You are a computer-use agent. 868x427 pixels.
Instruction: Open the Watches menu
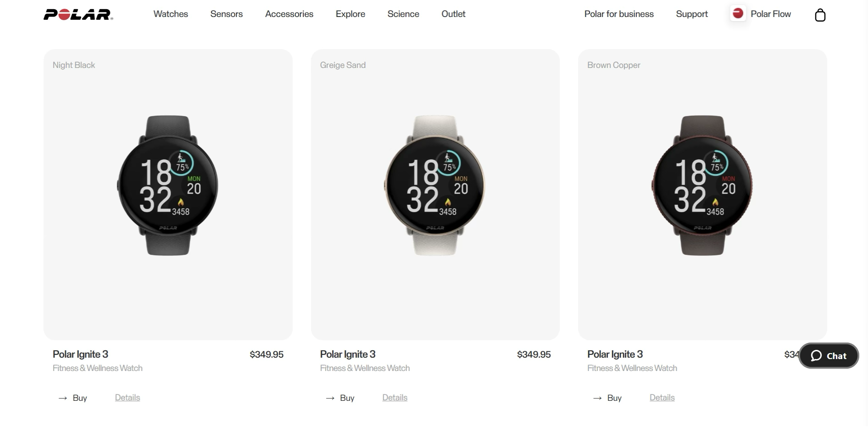(171, 14)
